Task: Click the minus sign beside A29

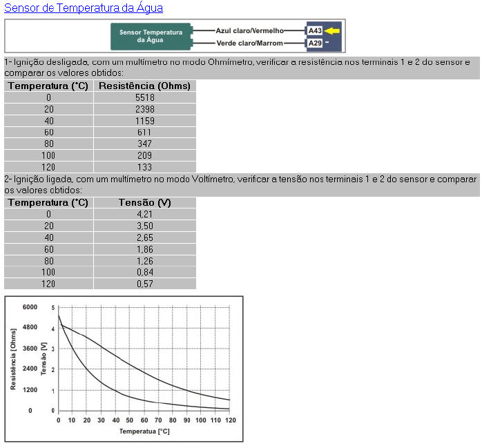Action: coord(327,43)
